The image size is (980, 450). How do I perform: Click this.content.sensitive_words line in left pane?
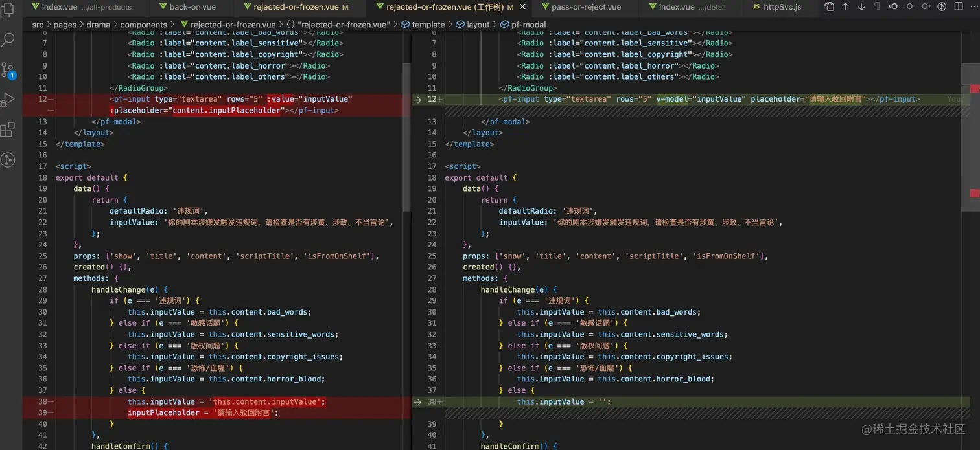(233, 335)
